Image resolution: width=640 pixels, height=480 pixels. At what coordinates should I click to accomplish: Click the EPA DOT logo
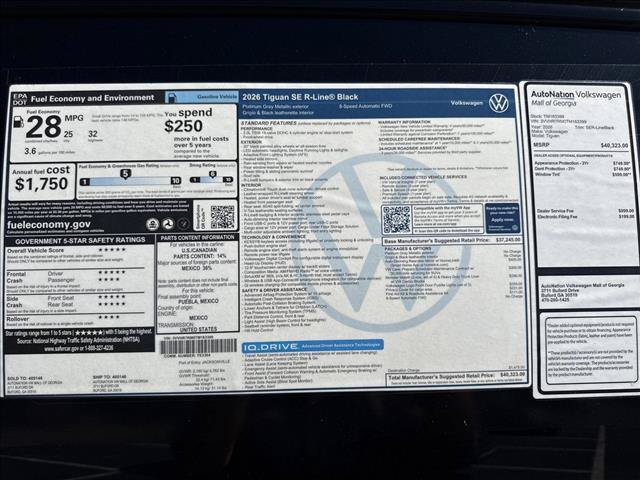pos(20,99)
